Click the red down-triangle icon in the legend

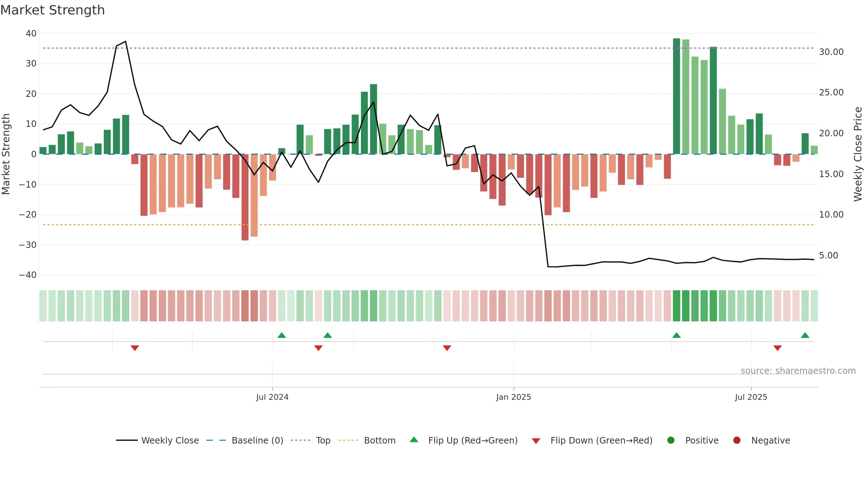point(536,441)
